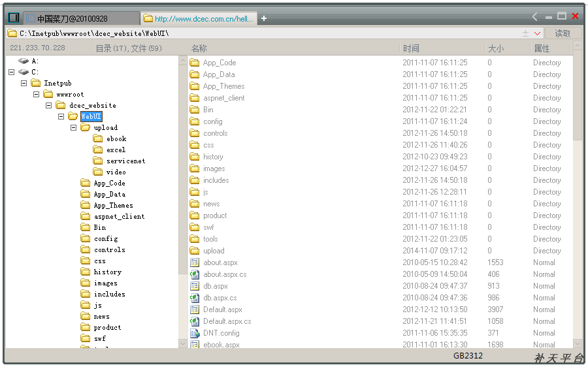This screenshot has height=367, width=588.
Task: Select the js row in file list
Action: coord(381,192)
